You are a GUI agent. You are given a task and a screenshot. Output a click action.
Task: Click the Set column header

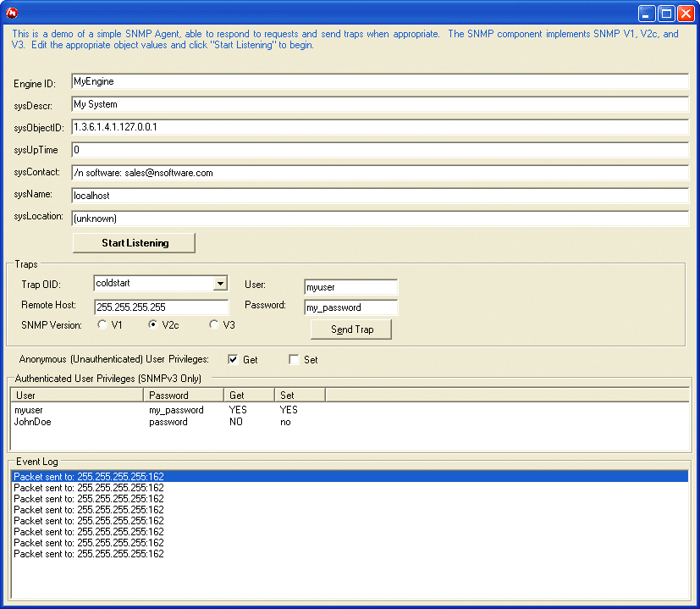[x=300, y=396]
